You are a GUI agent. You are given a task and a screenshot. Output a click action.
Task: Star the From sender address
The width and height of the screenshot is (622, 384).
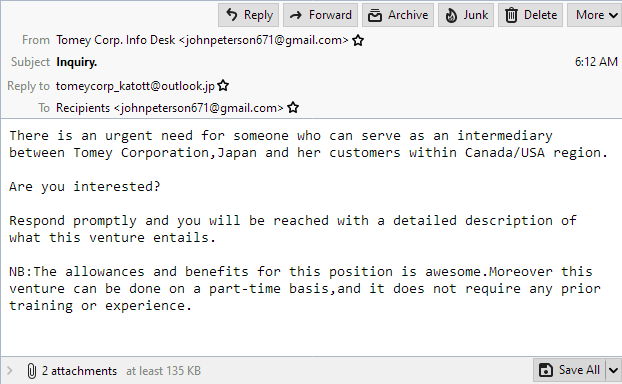(358, 40)
